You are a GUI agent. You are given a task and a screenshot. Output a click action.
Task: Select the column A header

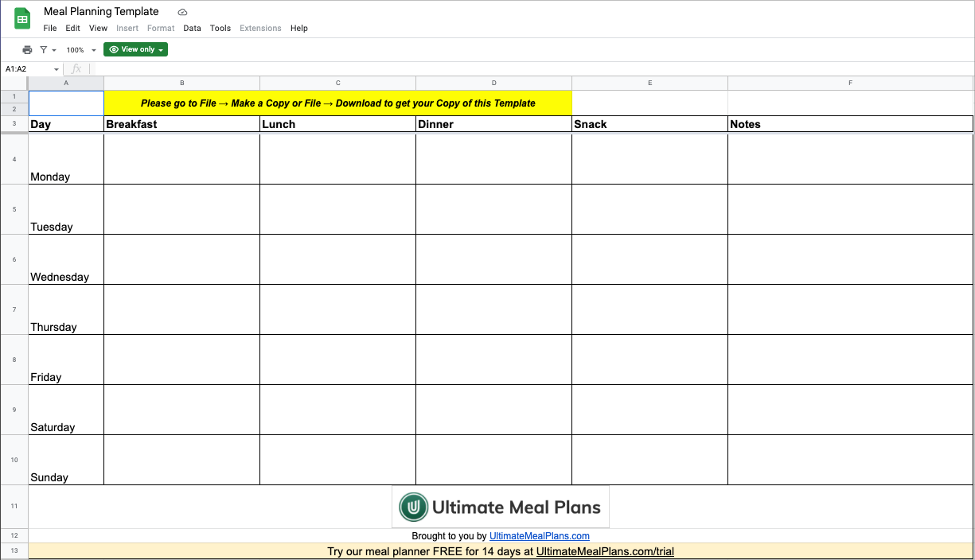click(x=66, y=84)
